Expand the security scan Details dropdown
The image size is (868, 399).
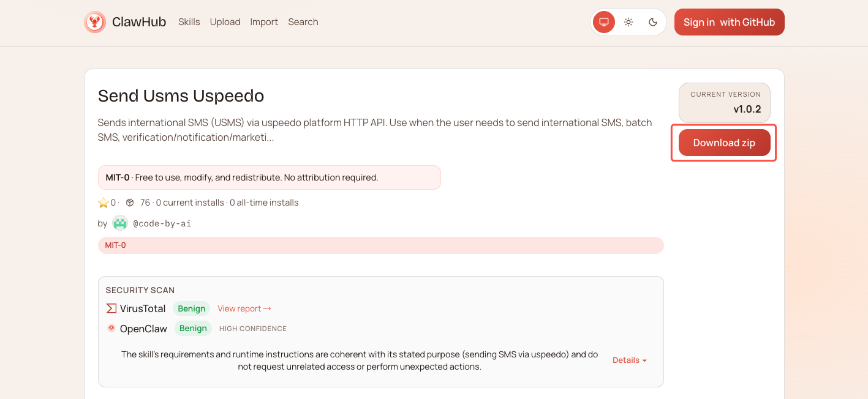(x=629, y=360)
